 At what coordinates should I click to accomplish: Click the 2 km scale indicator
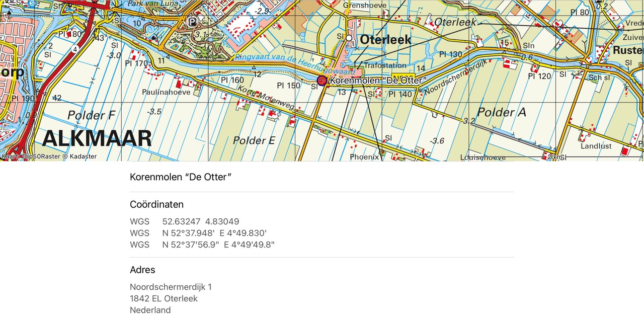554,157
